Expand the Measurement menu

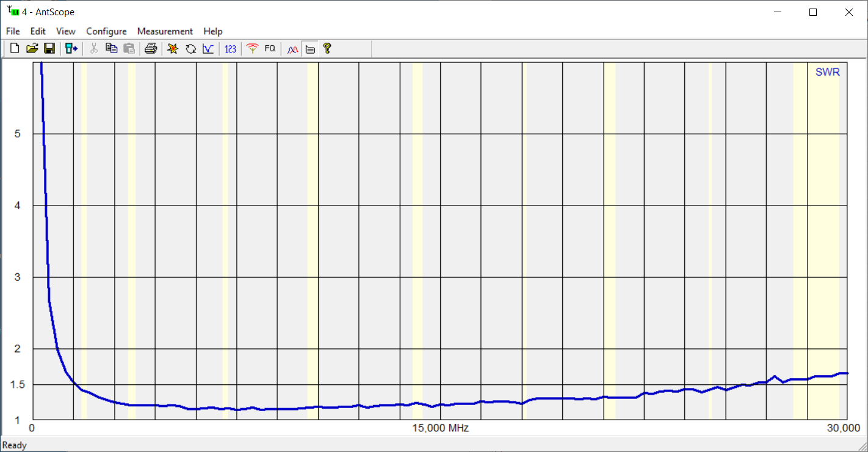click(165, 31)
